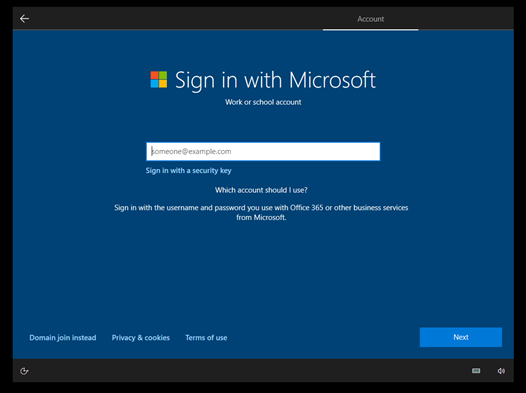Select the Account tab
Viewport: 526px width, 393px height.
click(x=370, y=19)
